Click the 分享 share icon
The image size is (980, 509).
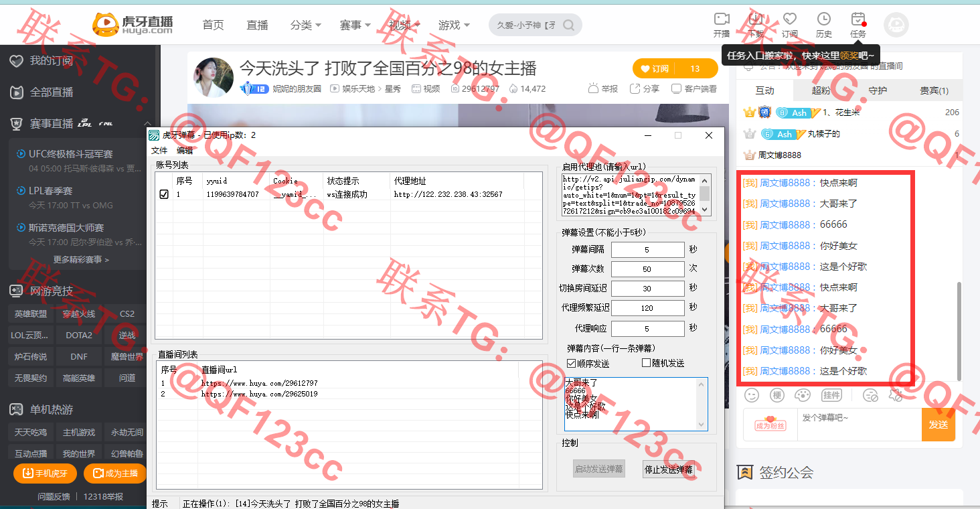click(x=633, y=88)
